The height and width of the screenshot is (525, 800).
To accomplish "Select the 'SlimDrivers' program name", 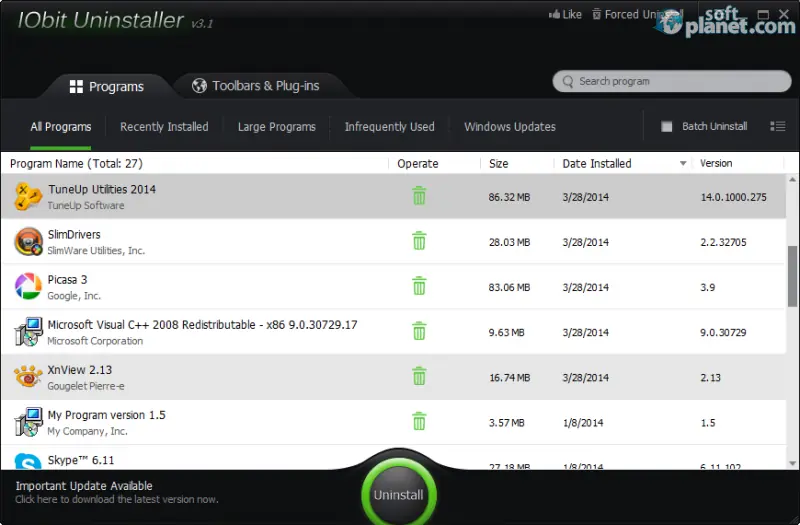I will tap(74, 235).
